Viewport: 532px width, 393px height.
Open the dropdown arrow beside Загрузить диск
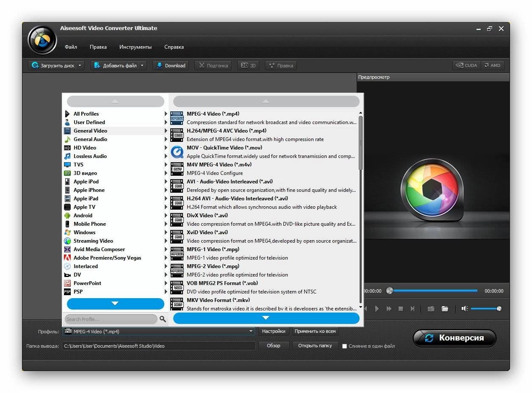point(80,66)
